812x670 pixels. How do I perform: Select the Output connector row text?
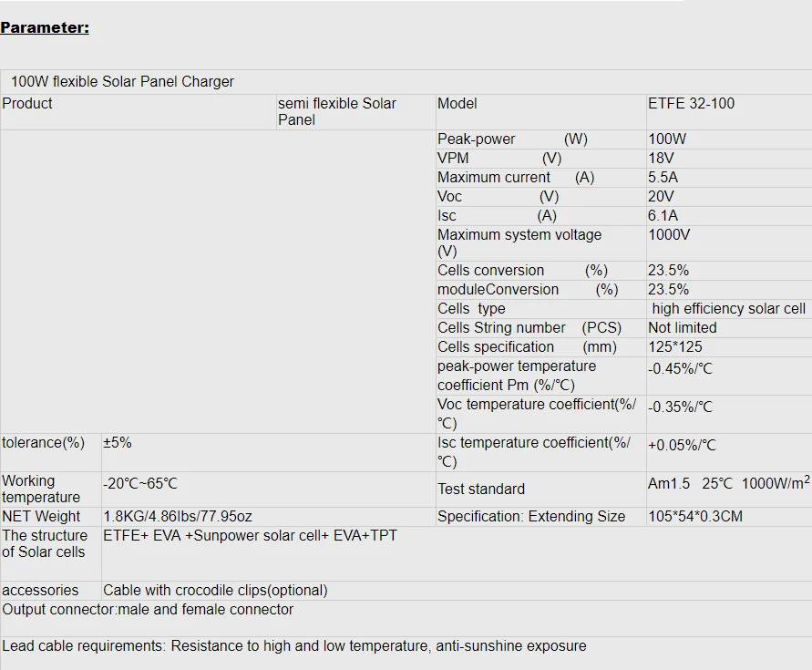tap(149, 610)
